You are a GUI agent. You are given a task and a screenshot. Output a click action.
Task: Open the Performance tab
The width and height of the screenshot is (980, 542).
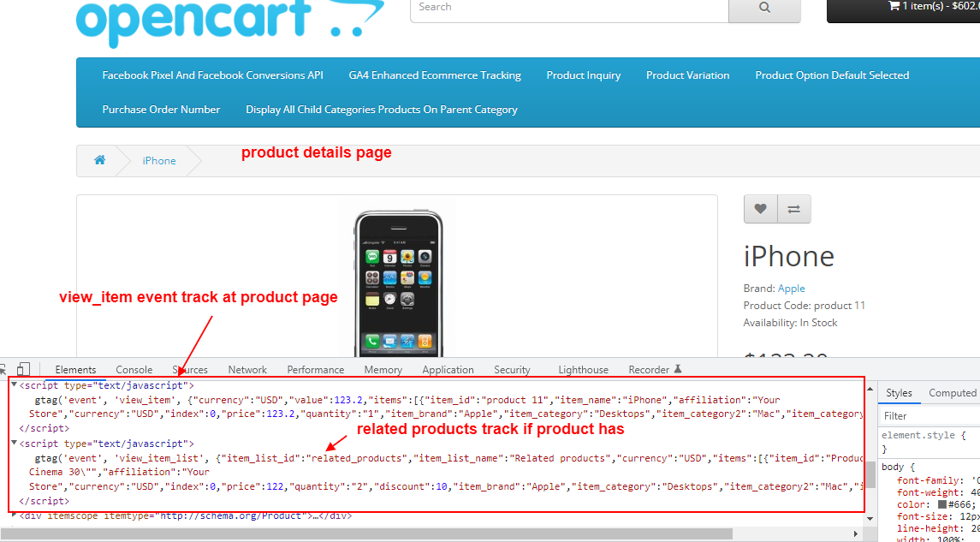click(316, 369)
